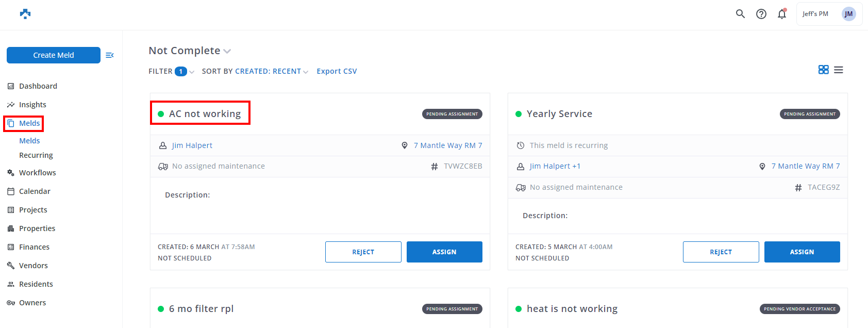The height and width of the screenshot is (328, 868).
Task: Open the heat is not working meld
Action: (572, 309)
